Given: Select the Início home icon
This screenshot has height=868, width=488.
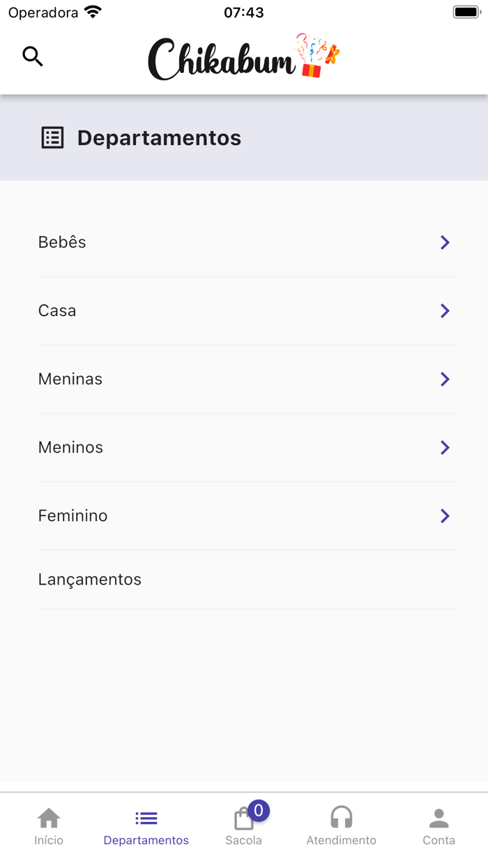Looking at the screenshot, I should point(48,816).
